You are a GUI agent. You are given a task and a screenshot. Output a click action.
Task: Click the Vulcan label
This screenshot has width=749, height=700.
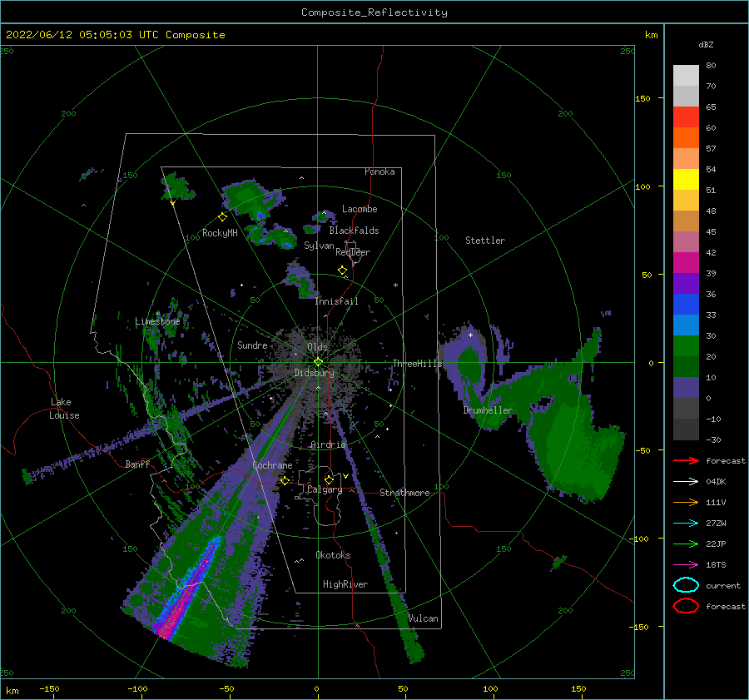(424, 618)
